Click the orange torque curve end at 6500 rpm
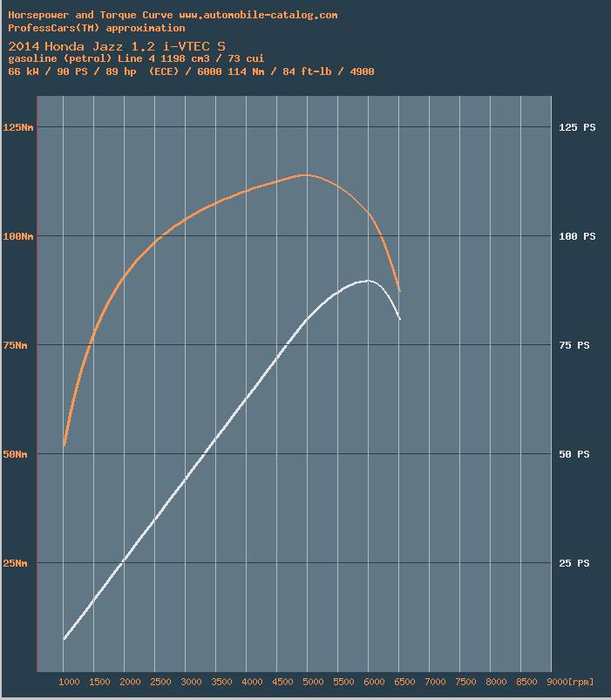Screen dimensions: 611x700 click(x=399, y=290)
